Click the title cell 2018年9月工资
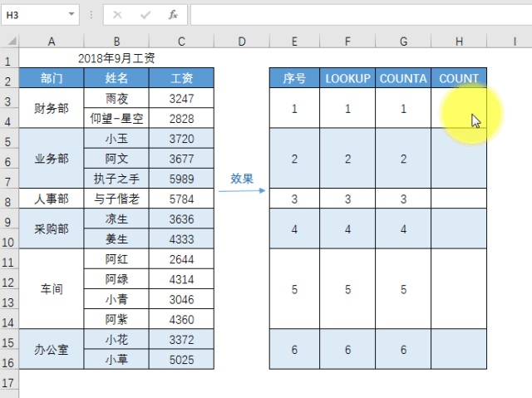This screenshot has width=532, height=398. click(116, 58)
